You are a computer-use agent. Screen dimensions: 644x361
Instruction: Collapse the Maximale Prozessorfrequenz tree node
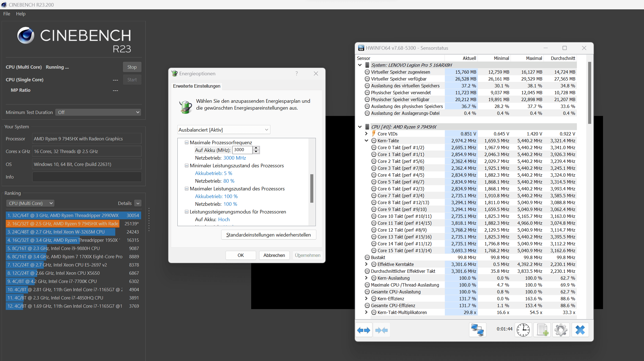pos(187,142)
